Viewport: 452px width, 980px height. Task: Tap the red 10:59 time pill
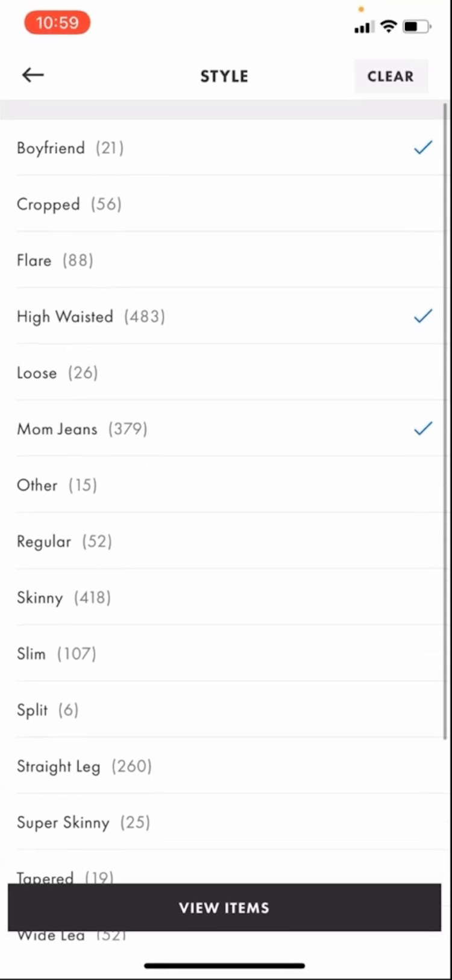[x=57, y=23]
